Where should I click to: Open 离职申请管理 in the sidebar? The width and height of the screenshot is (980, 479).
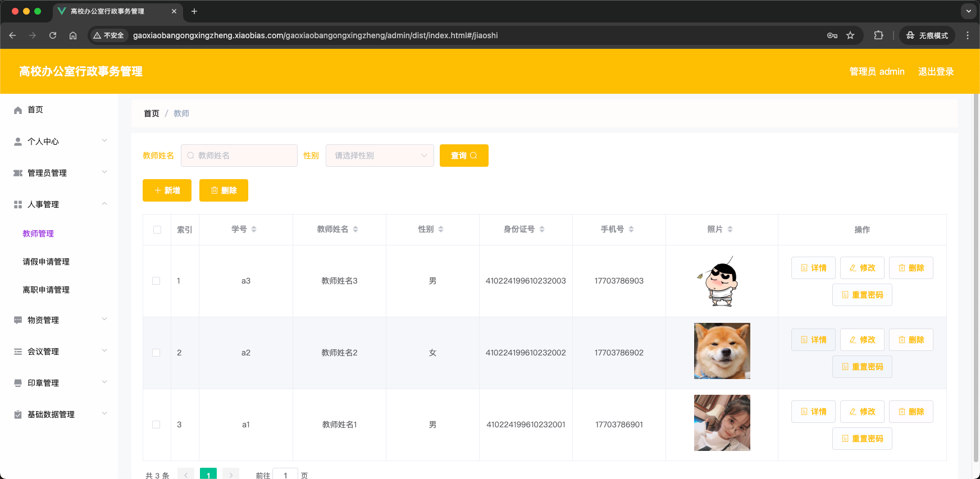(x=46, y=290)
